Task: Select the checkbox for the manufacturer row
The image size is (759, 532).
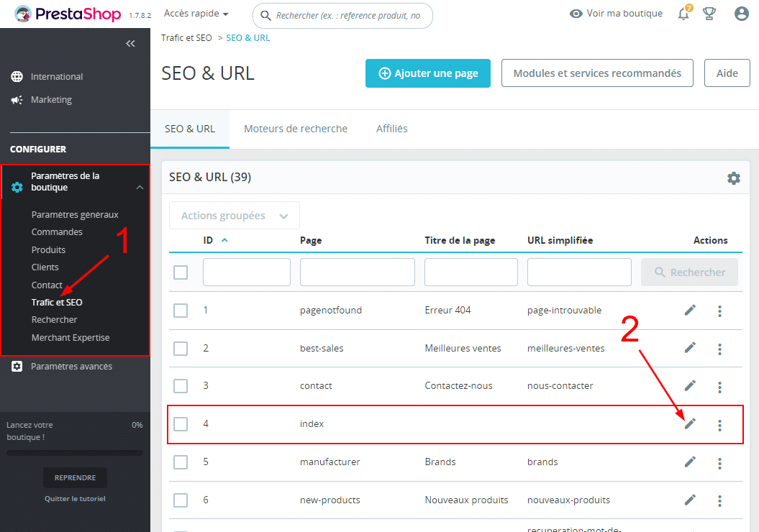Action: tap(181, 462)
